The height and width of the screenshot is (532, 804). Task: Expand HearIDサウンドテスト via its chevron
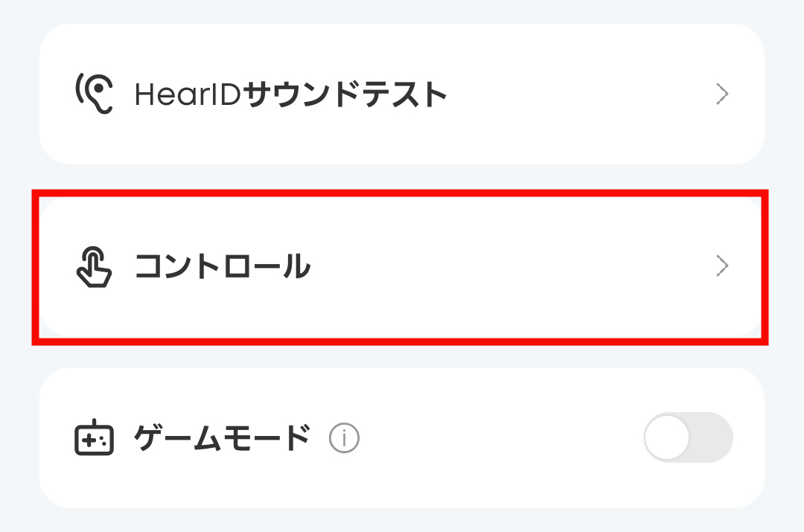coord(722,94)
